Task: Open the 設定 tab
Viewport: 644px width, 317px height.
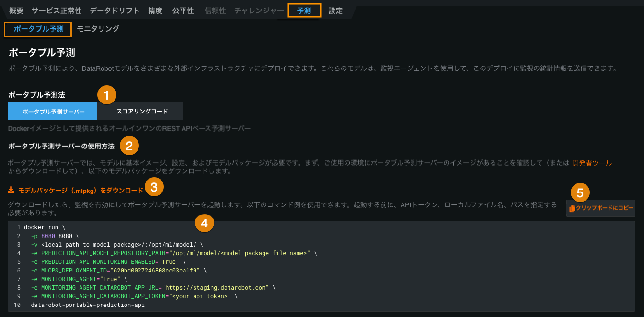Action: pos(335,11)
